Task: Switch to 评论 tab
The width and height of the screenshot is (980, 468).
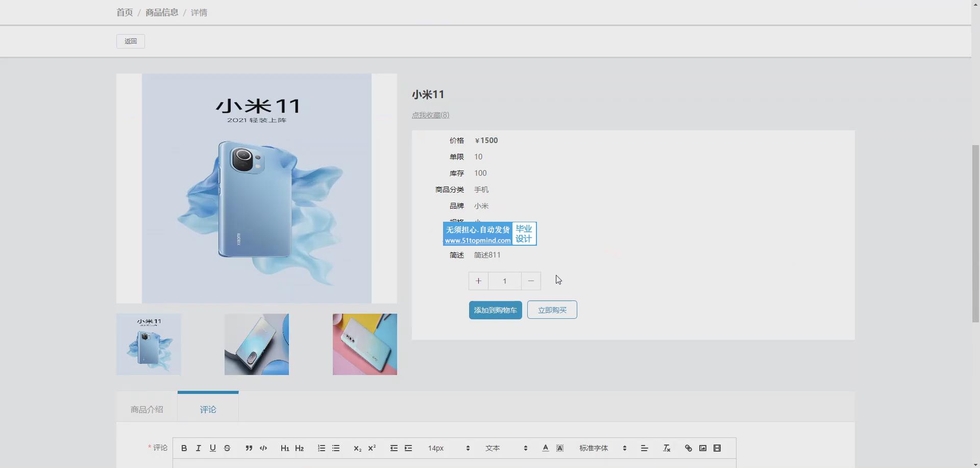Action: point(208,409)
